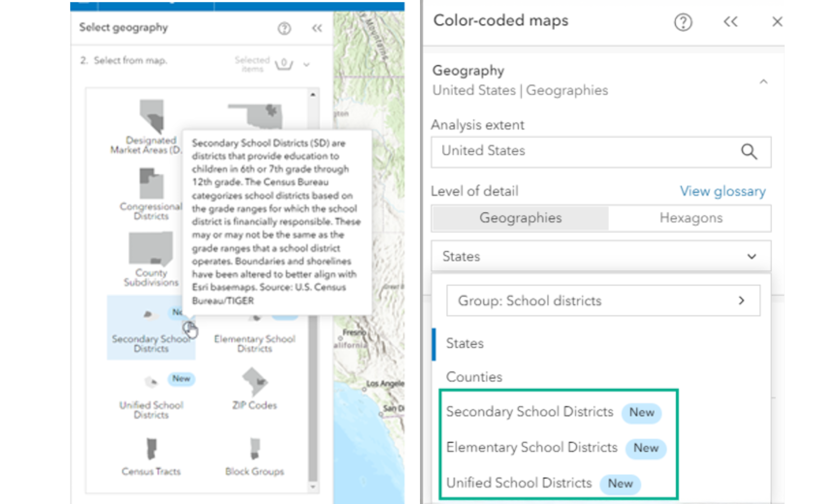Image resolution: width=840 pixels, height=504 pixels.
Task: Collapse the Select geography panel
Action: coord(317,28)
